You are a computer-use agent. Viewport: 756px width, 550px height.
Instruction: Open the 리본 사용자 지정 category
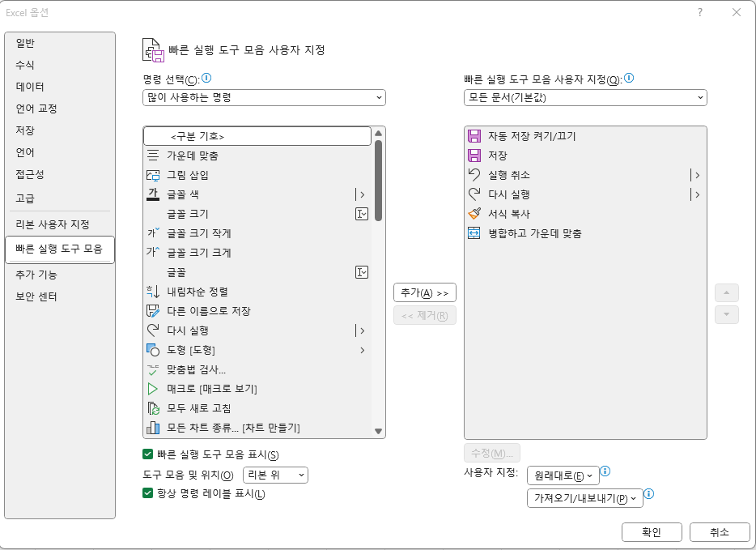60,224
